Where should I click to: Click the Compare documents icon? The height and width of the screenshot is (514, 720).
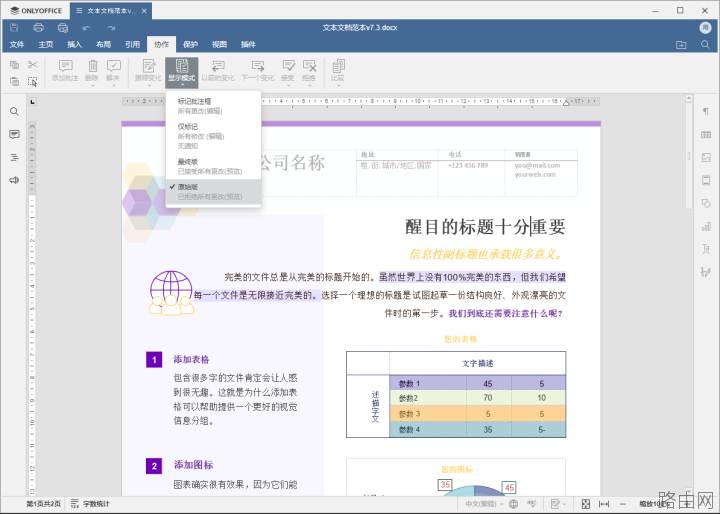pos(338,71)
